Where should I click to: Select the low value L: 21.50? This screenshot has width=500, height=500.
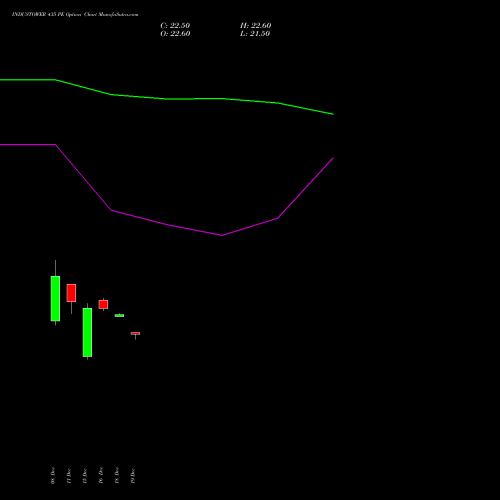click(x=255, y=33)
